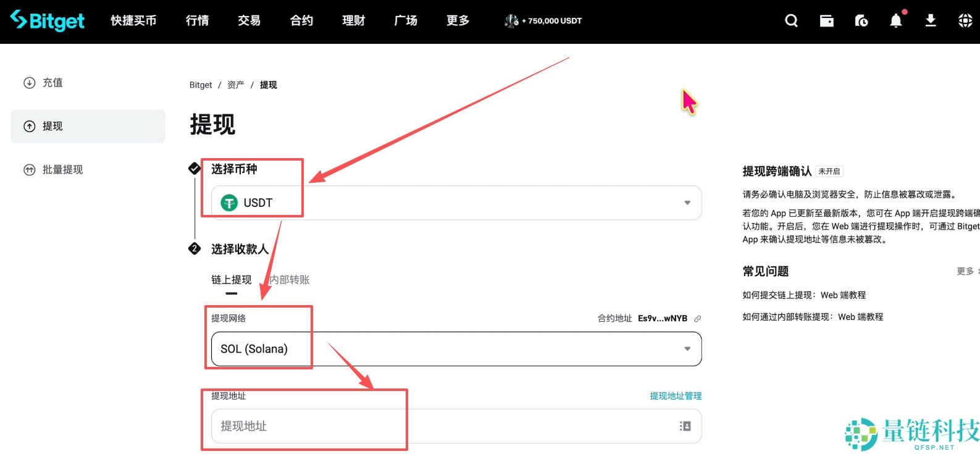Click the app download icon

coord(931,21)
